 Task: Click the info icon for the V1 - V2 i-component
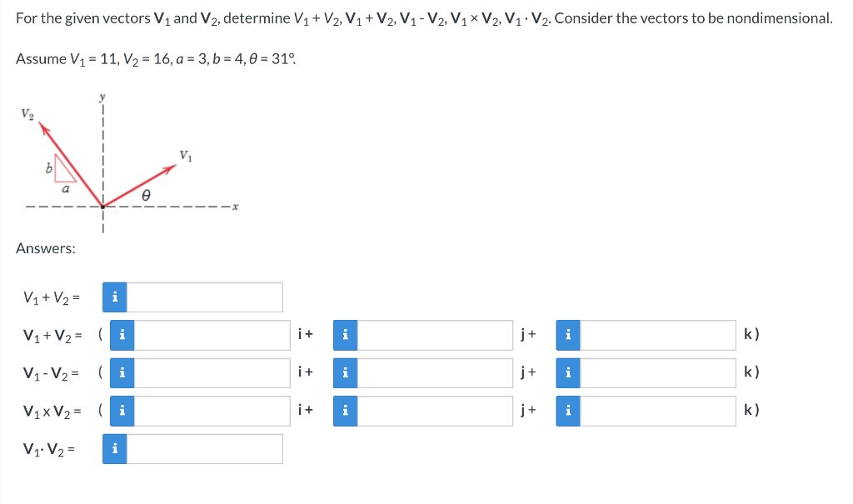(122, 372)
